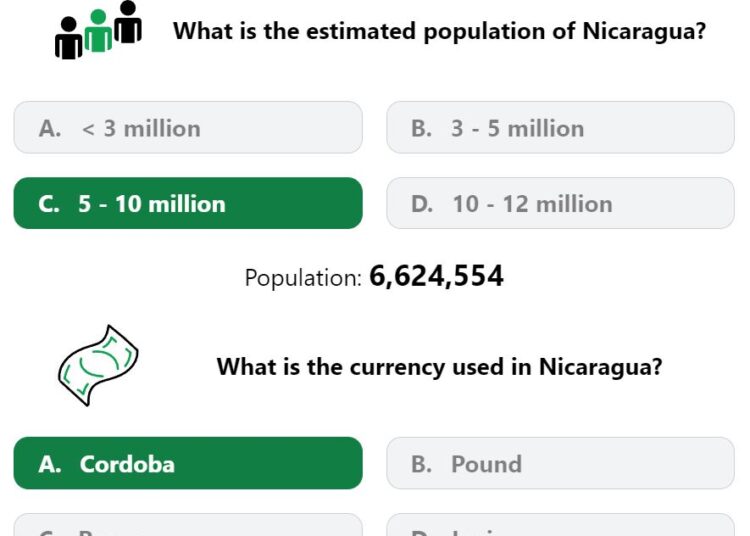Click the "Population:" label text
Screen dimensions: 750x536
tap(304, 278)
